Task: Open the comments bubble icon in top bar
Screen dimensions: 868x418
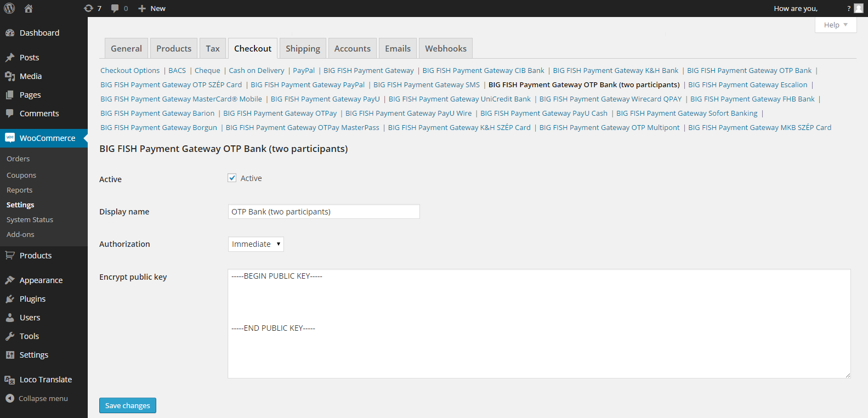Action: [x=115, y=8]
